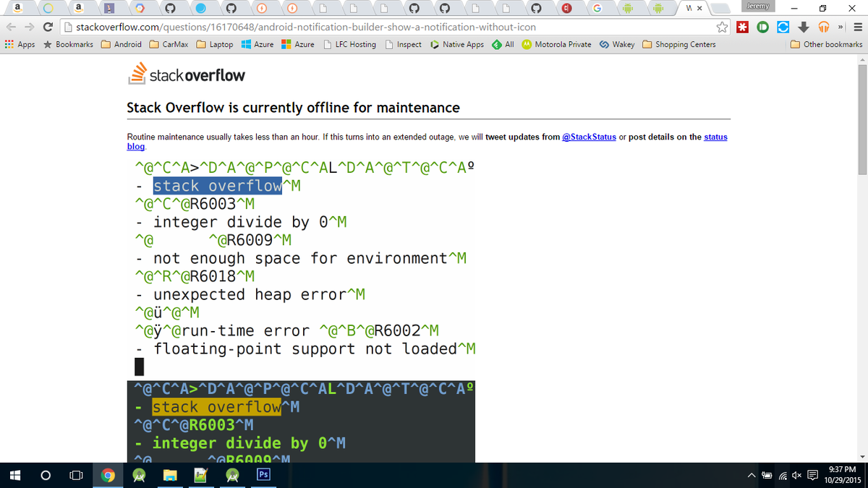Click the green circle extension icon
Screen dimensions: 868x488
click(x=762, y=27)
